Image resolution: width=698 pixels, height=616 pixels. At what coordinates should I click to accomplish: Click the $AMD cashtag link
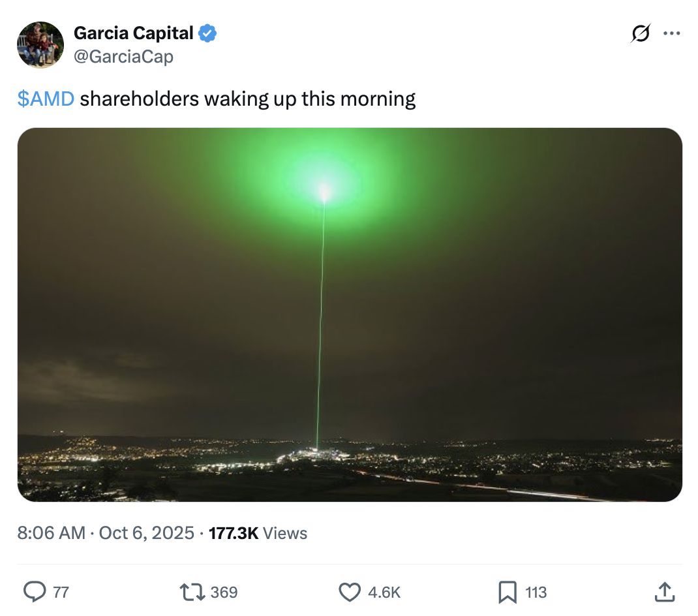click(46, 99)
